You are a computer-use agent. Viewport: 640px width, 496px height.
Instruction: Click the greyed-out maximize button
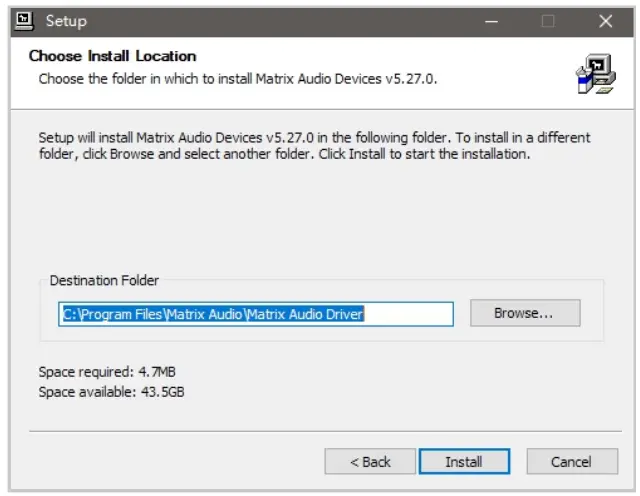click(x=548, y=20)
